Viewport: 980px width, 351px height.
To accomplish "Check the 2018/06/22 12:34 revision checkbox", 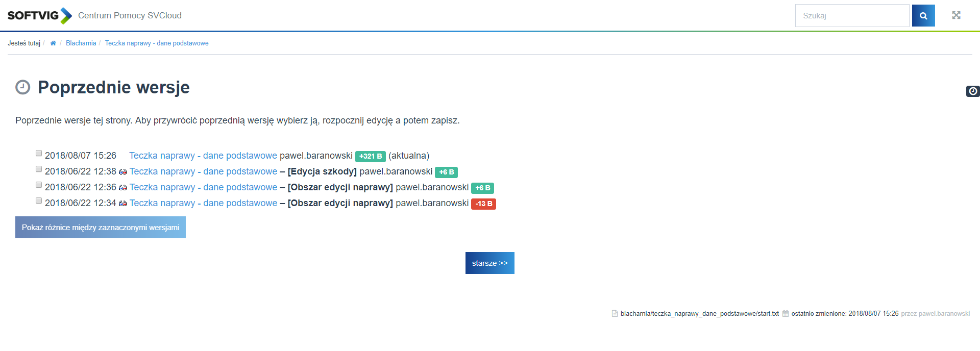I will click(x=39, y=200).
